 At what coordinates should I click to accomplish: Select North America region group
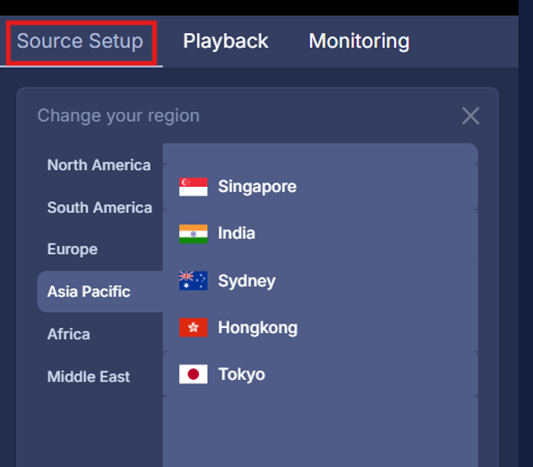point(100,165)
